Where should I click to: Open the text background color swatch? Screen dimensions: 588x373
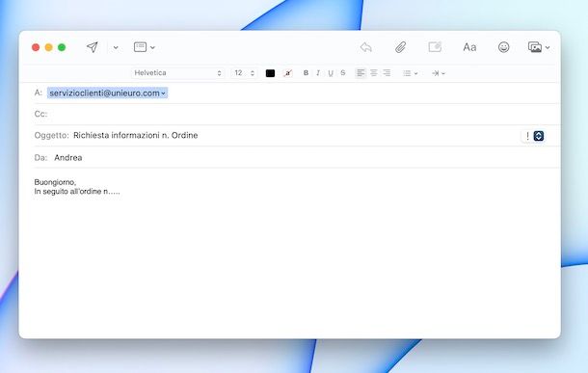287,73
